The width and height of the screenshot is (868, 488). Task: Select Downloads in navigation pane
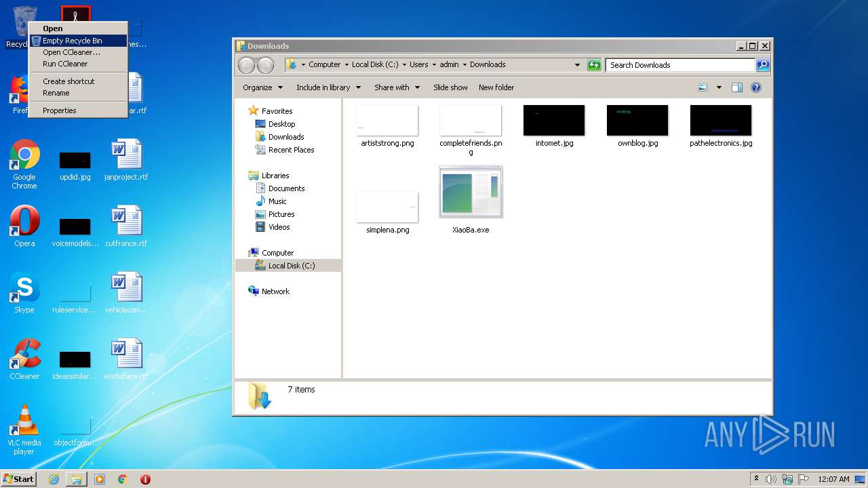coord(285,137)
